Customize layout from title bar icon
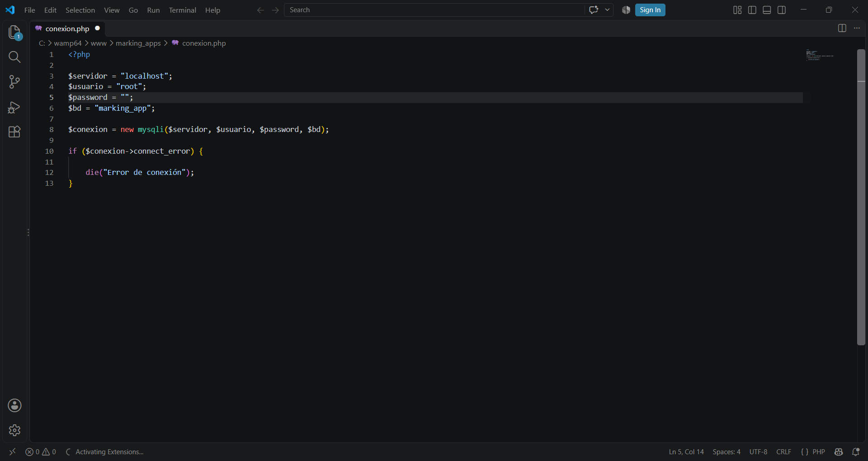Viewport: 868px width, 461px height. coord(737,10)
